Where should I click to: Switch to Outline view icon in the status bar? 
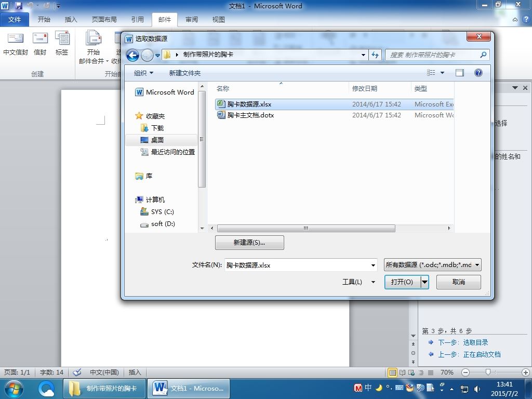[421, 373]
